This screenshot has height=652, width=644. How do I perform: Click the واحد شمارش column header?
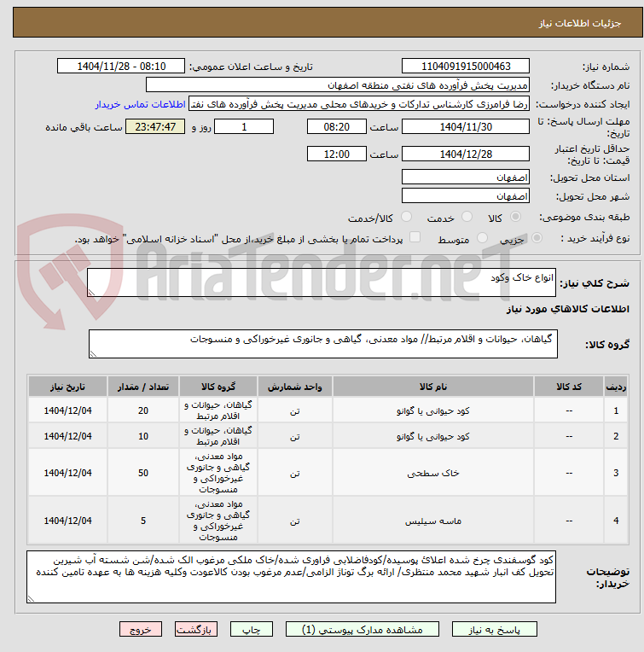pos(294,387)
